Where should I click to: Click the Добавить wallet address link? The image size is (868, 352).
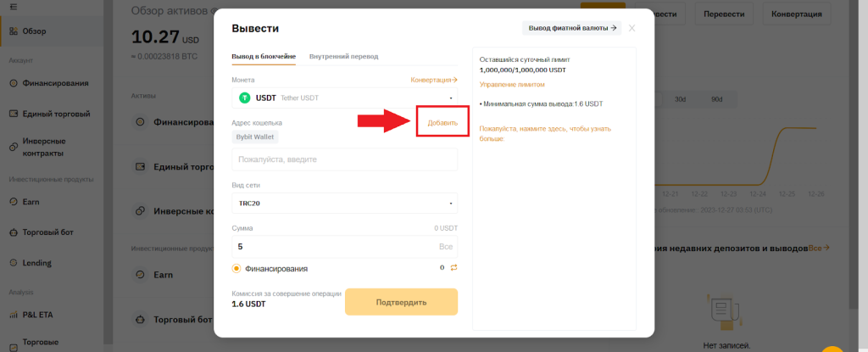(442, 123)
